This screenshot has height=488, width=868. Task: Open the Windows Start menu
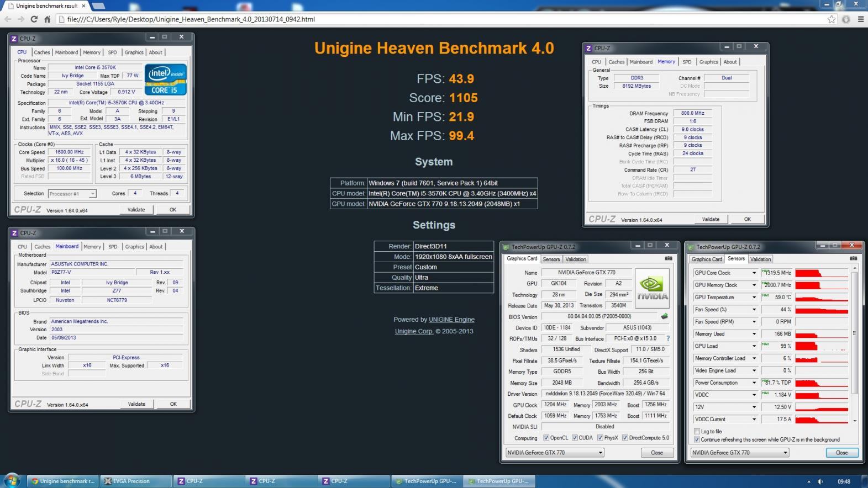click(12, 480)
